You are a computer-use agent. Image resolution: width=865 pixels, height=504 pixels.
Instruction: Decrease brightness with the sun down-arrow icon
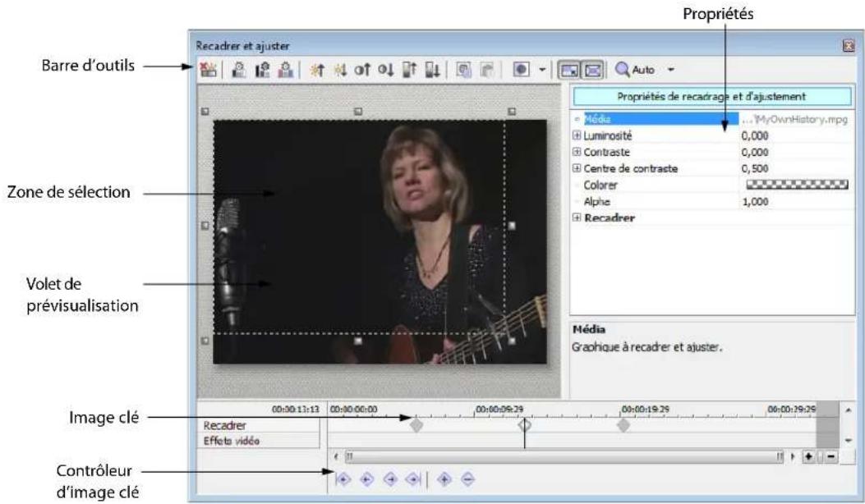[x=340, y=70]
